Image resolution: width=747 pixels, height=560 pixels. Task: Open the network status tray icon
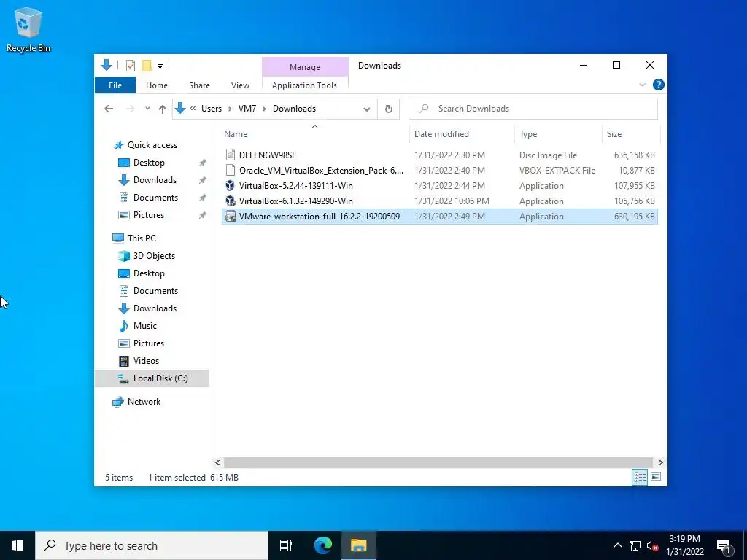(x=635, y=545)
